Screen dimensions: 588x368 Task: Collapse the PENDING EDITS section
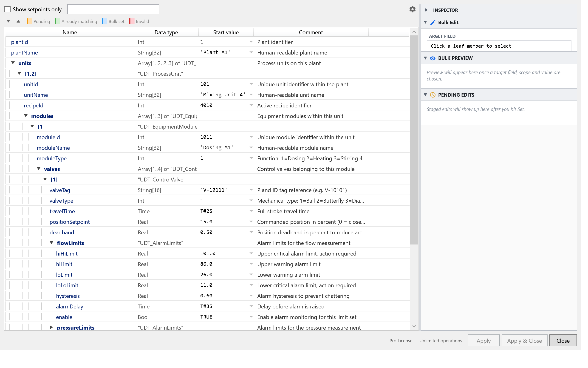pos(425,95)
